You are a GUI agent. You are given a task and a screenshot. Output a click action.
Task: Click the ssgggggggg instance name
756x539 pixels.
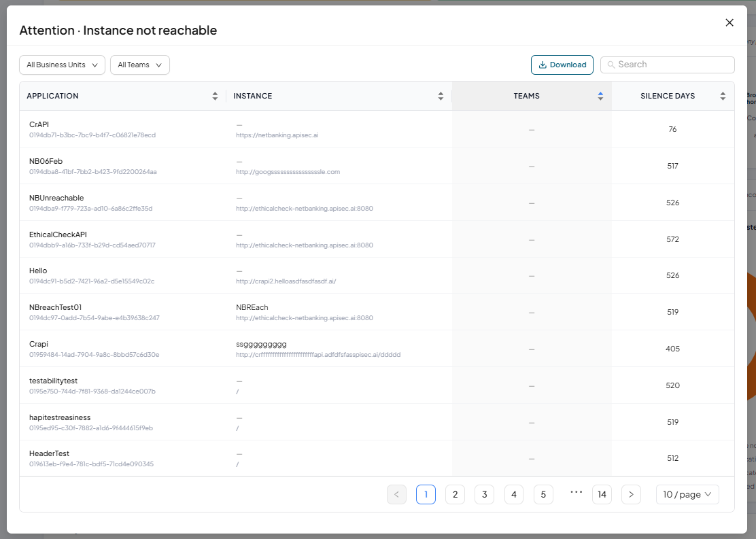pos(261,344)
